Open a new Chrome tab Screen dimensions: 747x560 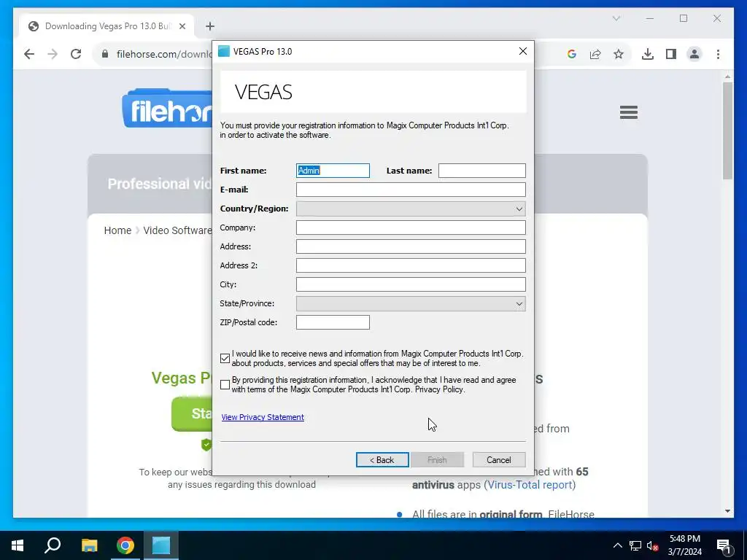tap(210, 26)
